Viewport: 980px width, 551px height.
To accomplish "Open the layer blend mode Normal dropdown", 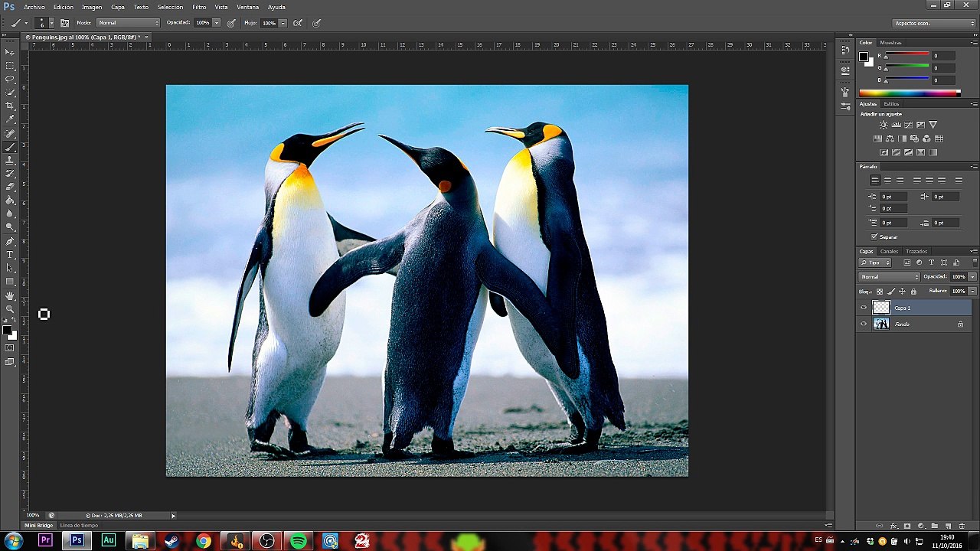I will coord(890,277).
